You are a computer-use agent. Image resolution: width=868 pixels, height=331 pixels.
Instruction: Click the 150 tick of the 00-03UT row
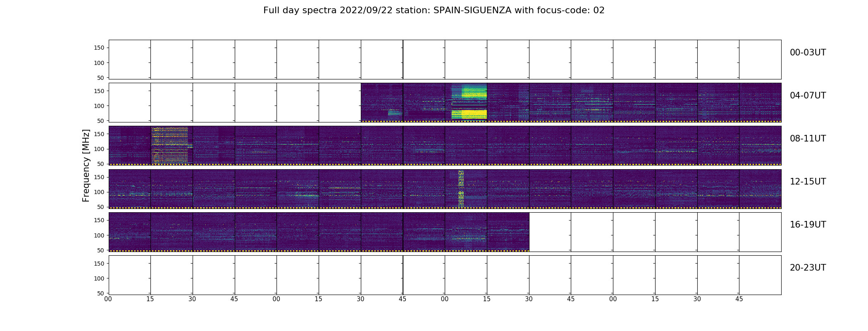click(99, 48)
